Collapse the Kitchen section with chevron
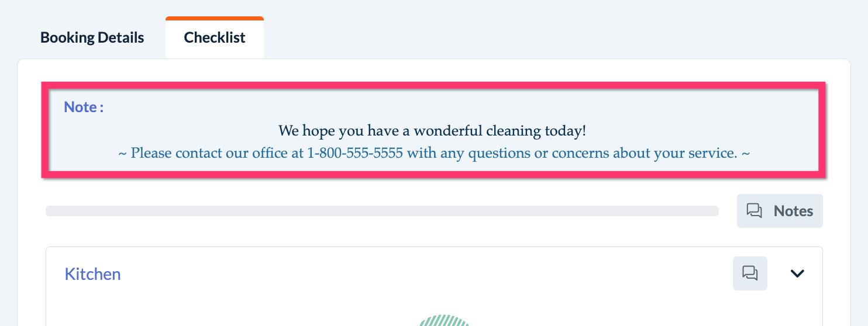This screenshot has height=326, width=868. [x=797, y=273]
